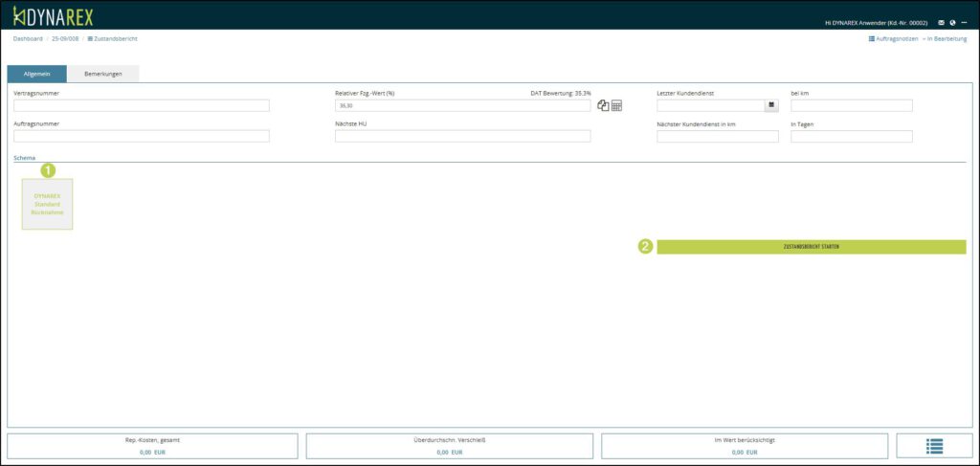Click the list icon button at bottom right
The height and width of the screenshot is (466, 980).
934,446
